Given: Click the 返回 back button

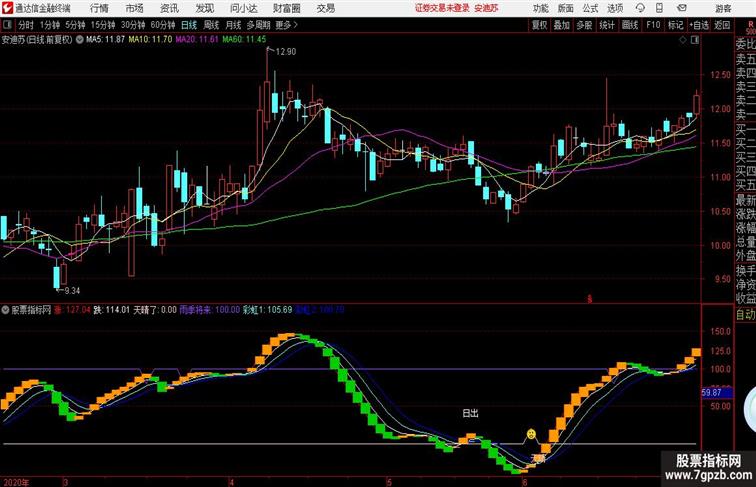Looking at the screenshot, I should click(722, 25).
